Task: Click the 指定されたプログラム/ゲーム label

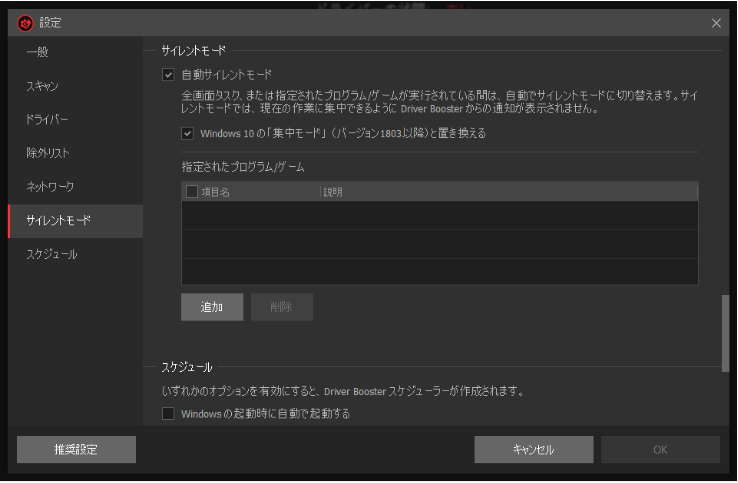Action: pyautogui.click(x=243, y=167)
